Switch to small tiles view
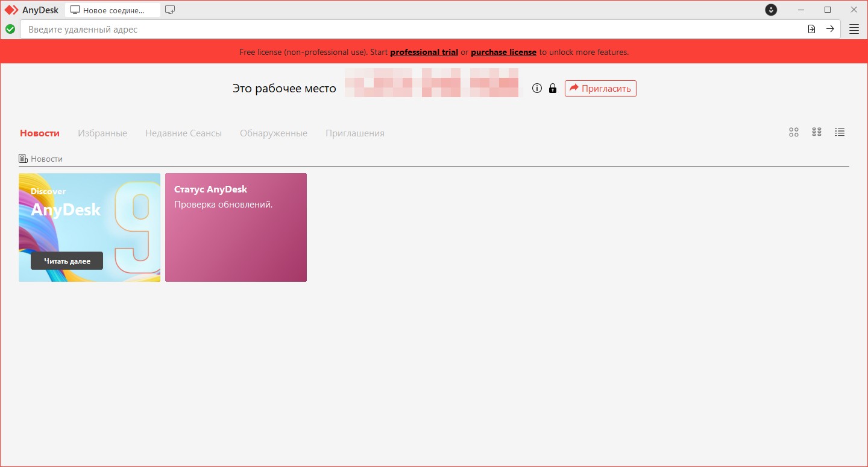Viewport: 868px width, 467px height. [817, 132]
